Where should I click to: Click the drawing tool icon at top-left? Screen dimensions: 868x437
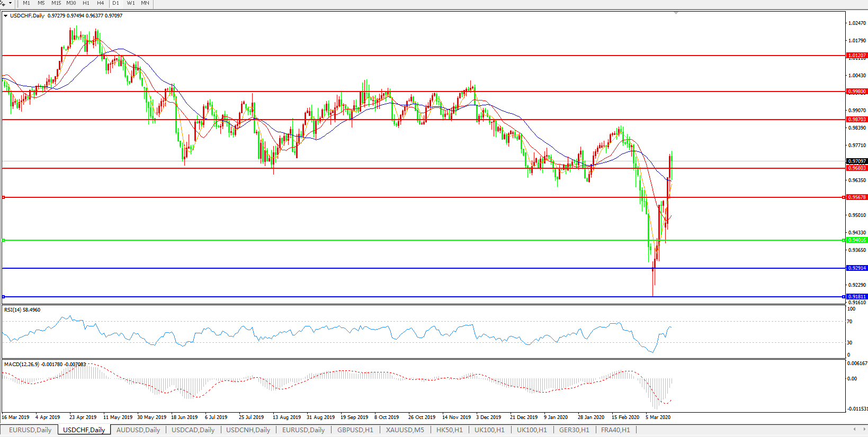(4, 3)
